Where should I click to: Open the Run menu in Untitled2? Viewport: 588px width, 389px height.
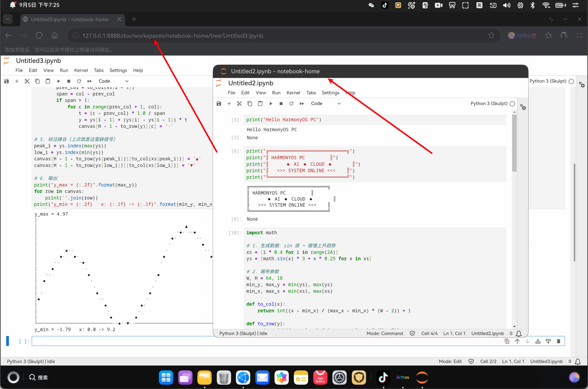pyautogui.click(x=276, y=93)
